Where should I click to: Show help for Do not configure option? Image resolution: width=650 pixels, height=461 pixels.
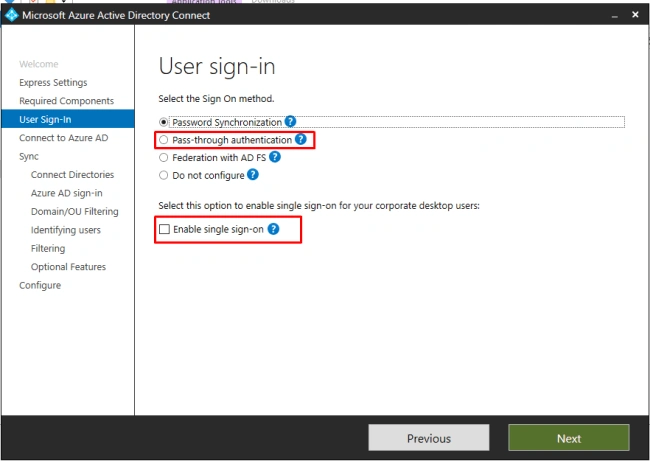(253, 175)
